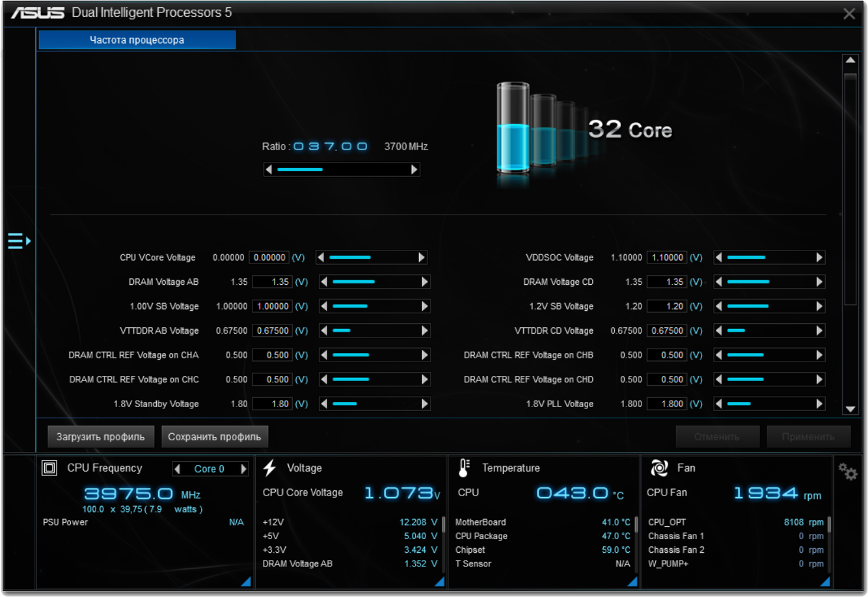Viewport: 868px width, 597px height.
Task: Click the Загрузить профиль button
Action: 100,437
